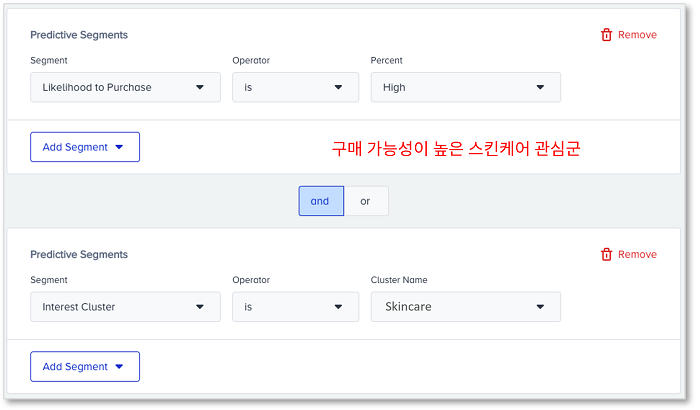Click the Likelihood to Purchase dropdown arrow
The image size is (700, 410).
tap(200, 87)
